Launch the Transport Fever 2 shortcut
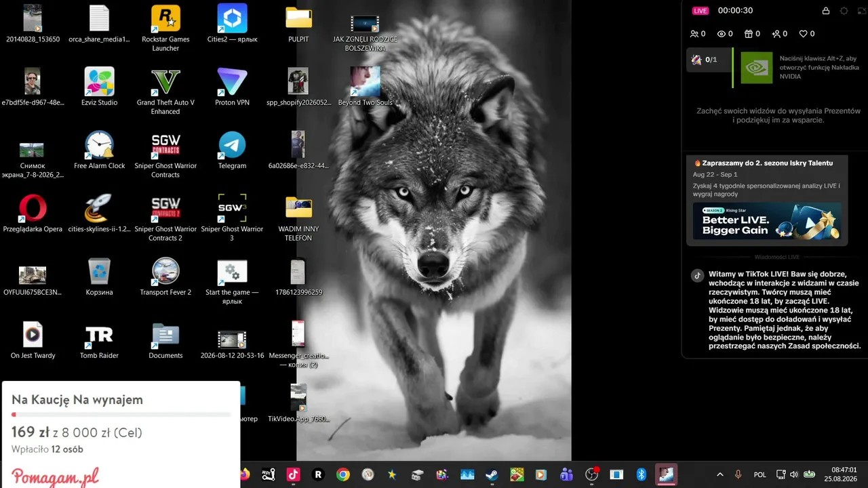868x488 pixels. coord(165,276)
